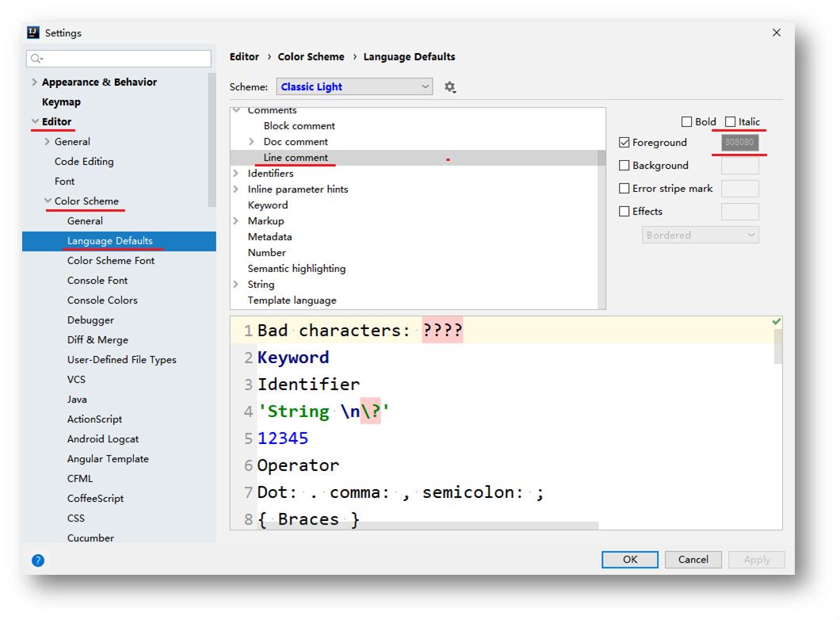The width and height of the screenshot is (840, 620).
Task: Open User-Defined File Types page
Action: (121, 360)
